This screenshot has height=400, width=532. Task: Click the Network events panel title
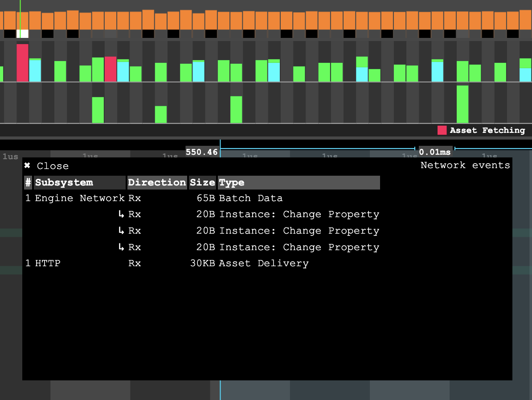(x=465, y=165)
